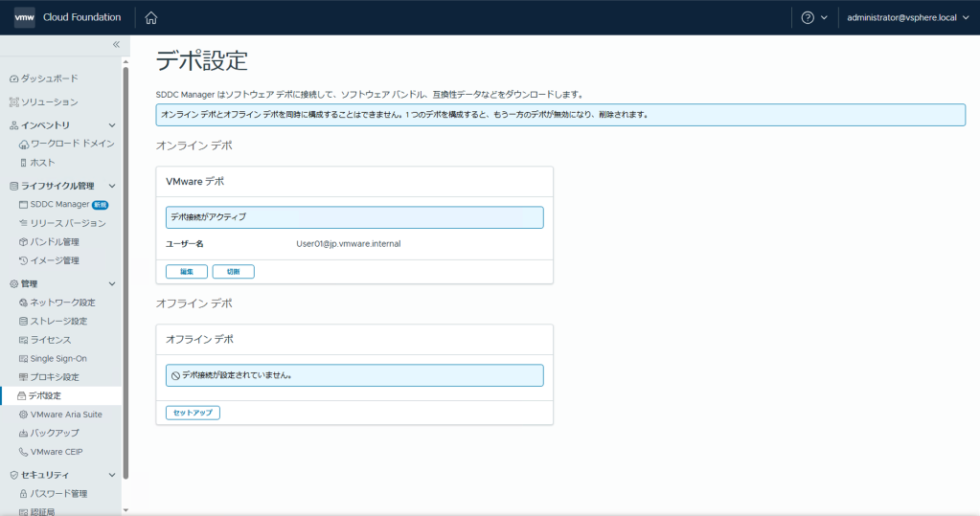Click the イメージ管理 icon
Image resolution: width=980 pixels, height=516 pixels.
point(23,260)
